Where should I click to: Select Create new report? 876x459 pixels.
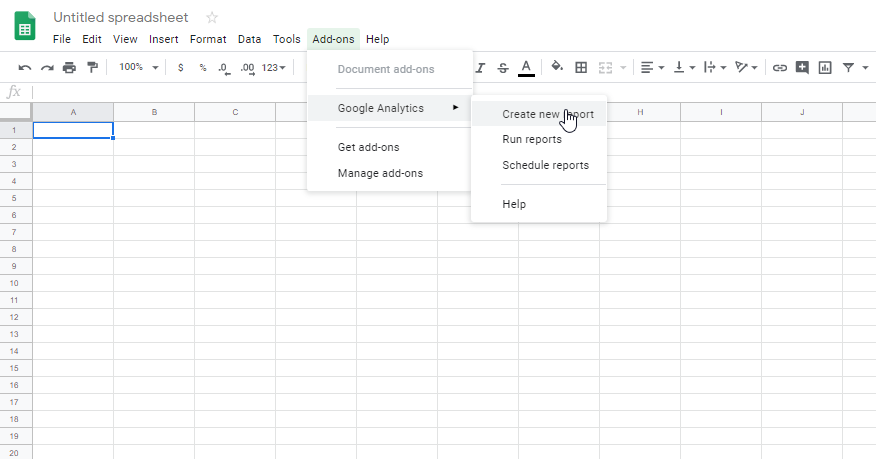pos(539,114)
